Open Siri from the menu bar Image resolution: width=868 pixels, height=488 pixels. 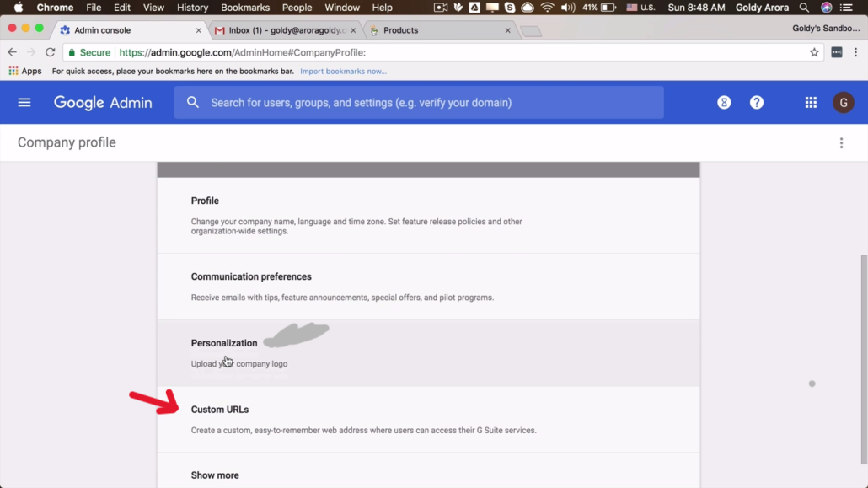(825, 8)
